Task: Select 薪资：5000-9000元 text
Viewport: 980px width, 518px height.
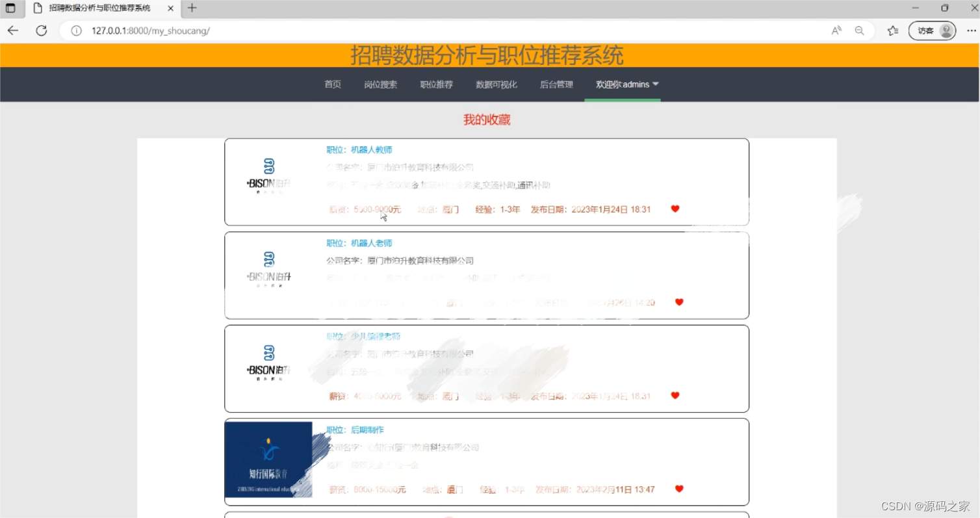Action: pyautogui.click(x=365, y=209)
